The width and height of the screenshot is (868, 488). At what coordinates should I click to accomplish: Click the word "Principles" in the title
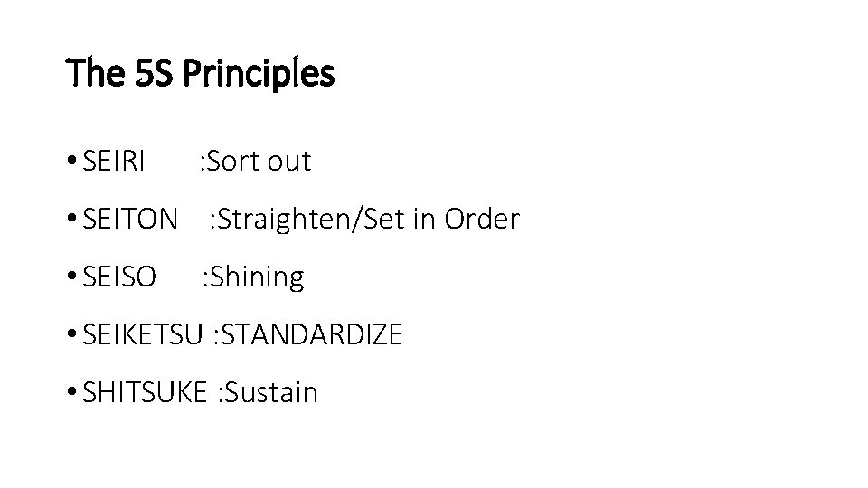pos(259,74)
